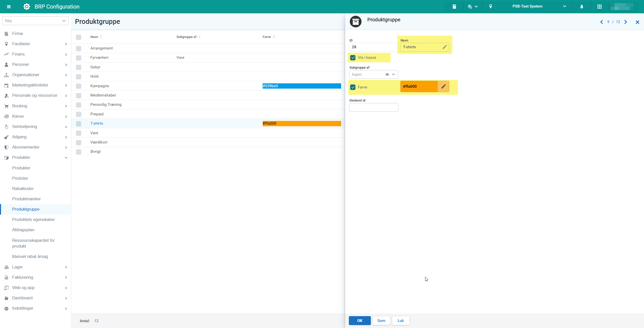Open the Kampagne row in list
Image resolution: width=644 pixels, height=328 pixels.
[x=208, y=86]
